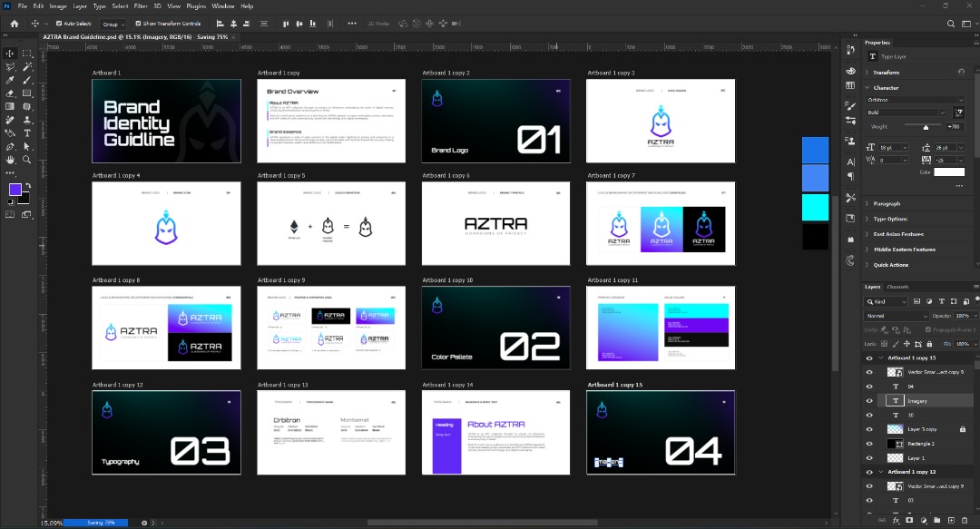Select the Magic Wand tool
980x529 pixels.
[x=27, y=67]
